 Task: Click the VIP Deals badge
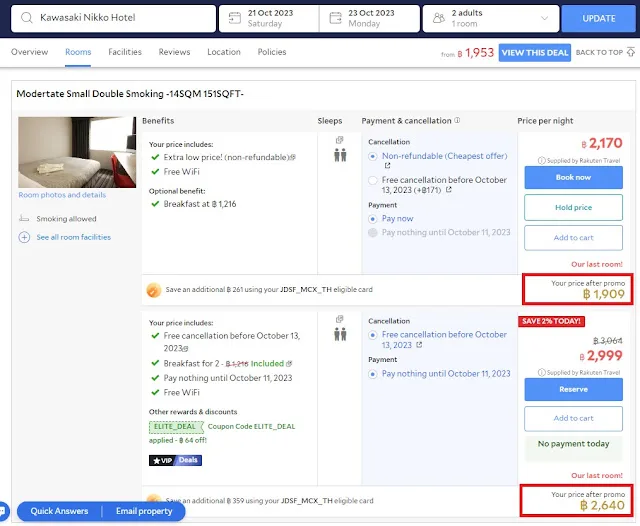[x=175, y=461]
